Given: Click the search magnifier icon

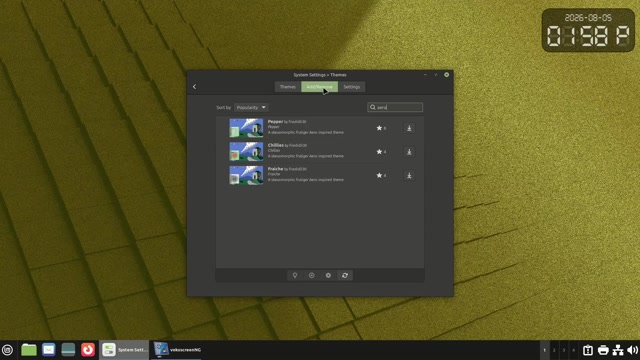Looking at the screenshot, I should click(x=373, y=107).
